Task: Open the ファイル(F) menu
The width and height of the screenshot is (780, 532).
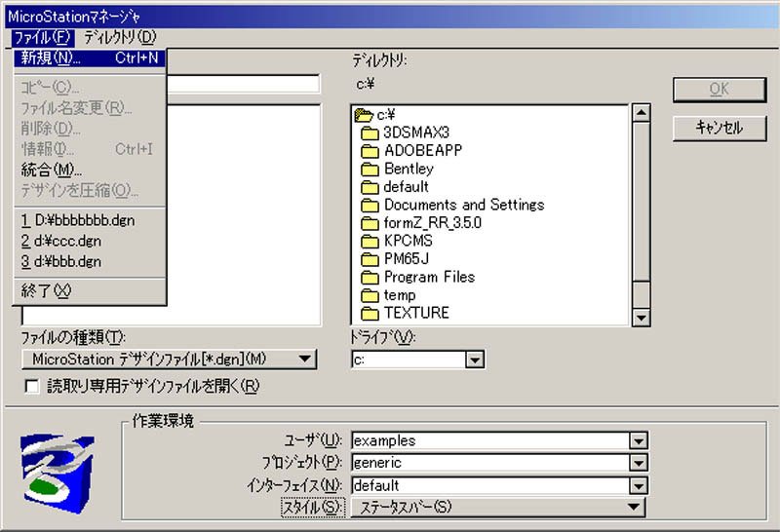Action: [43, 37]
